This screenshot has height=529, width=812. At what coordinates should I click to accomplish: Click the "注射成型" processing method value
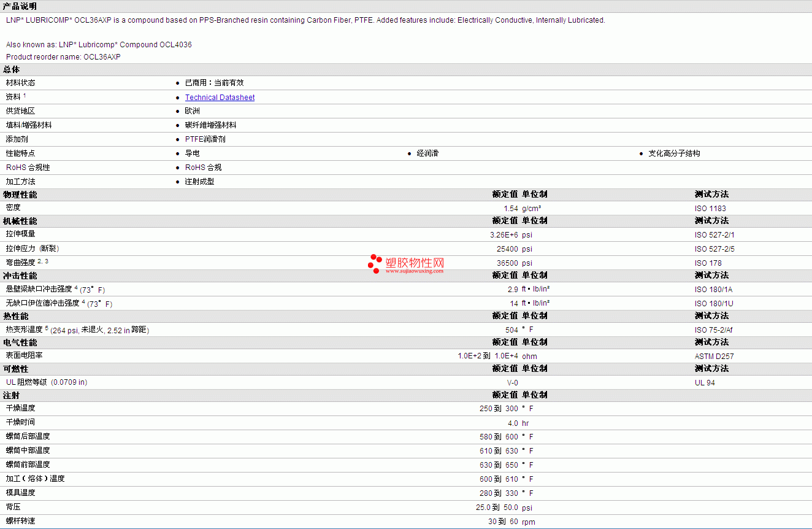(199, 182)
